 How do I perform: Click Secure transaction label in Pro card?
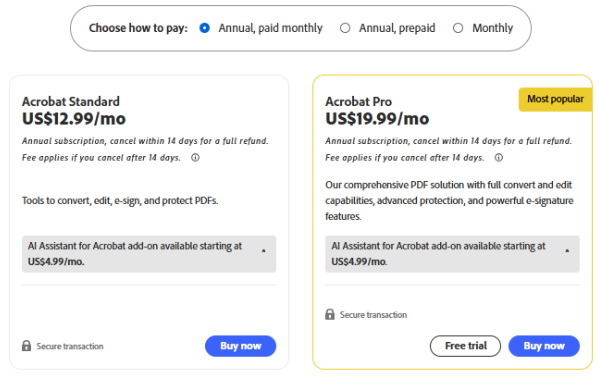click(373, 315)
